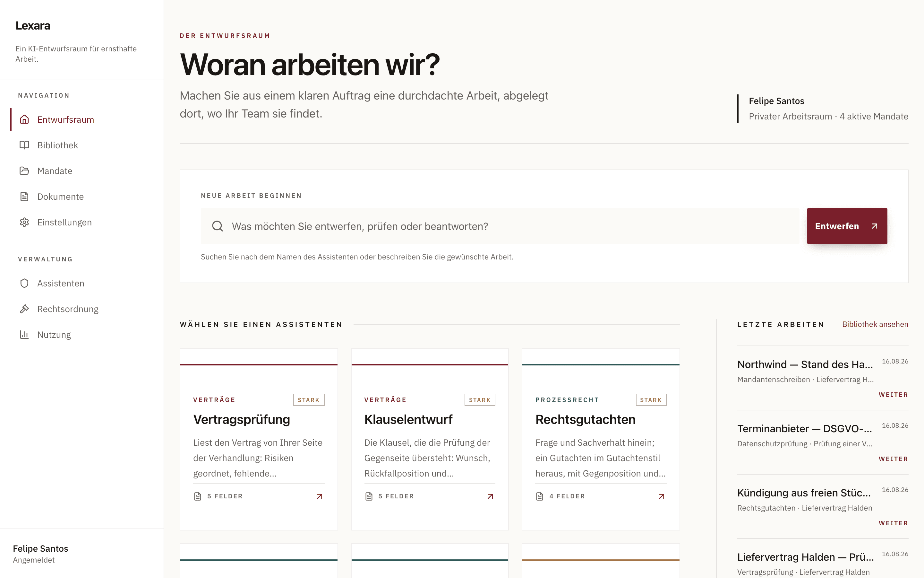Click STARK badge on Vertragsprüfung card

click(x=309, y=400)
